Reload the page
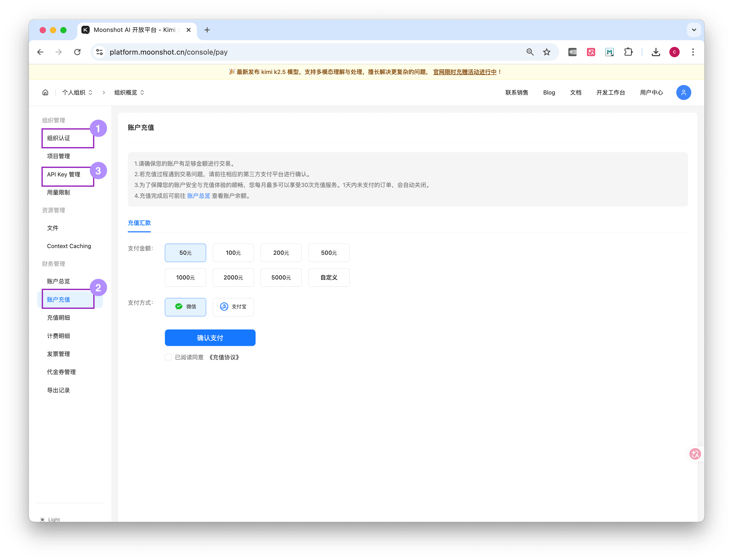This screenshot has height=560, width=733. point(77,52)
